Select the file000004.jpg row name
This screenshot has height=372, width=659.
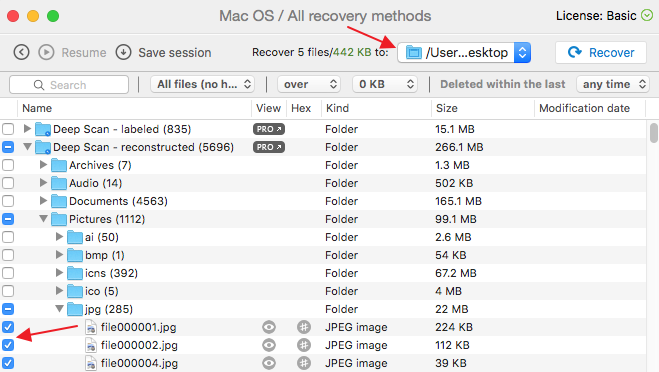coord(139,363)
